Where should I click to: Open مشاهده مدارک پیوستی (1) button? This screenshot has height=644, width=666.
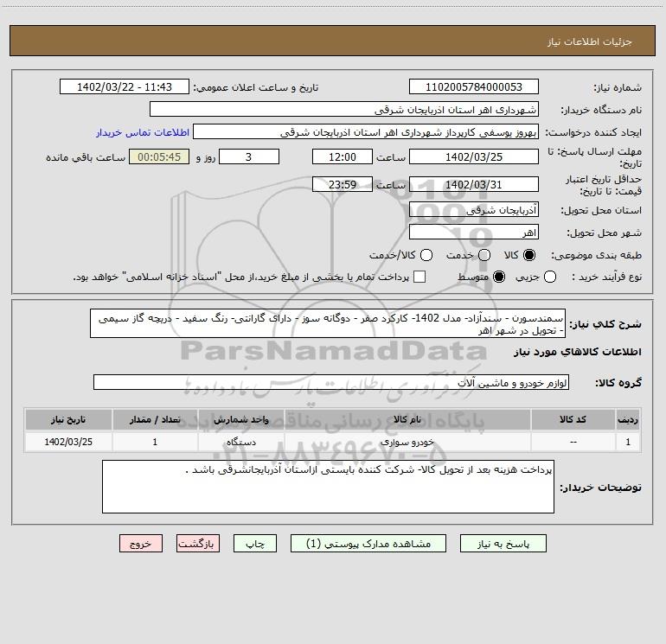(368, 544)
